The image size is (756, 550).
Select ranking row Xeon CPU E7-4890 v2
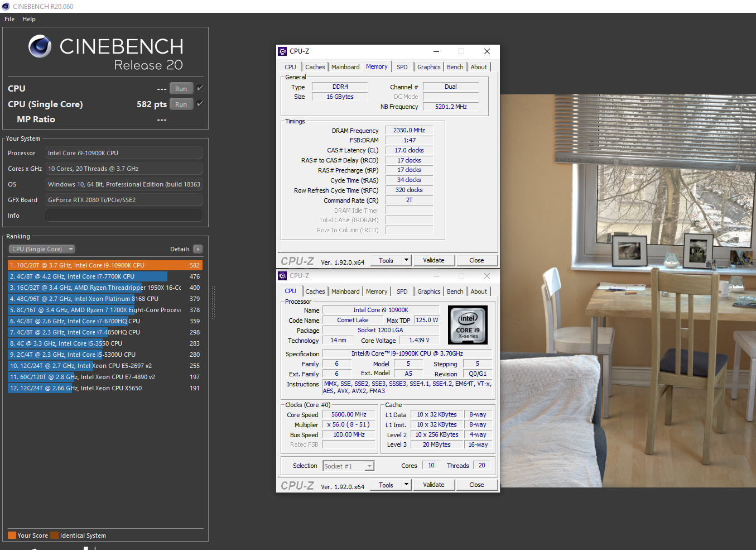tap(105, 377)
